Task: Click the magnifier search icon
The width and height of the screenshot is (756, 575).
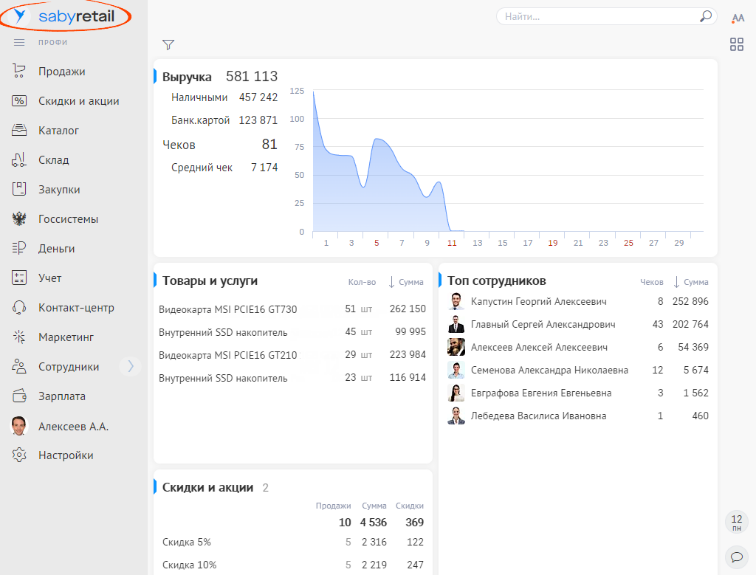Action: click(x=706, y=16)
